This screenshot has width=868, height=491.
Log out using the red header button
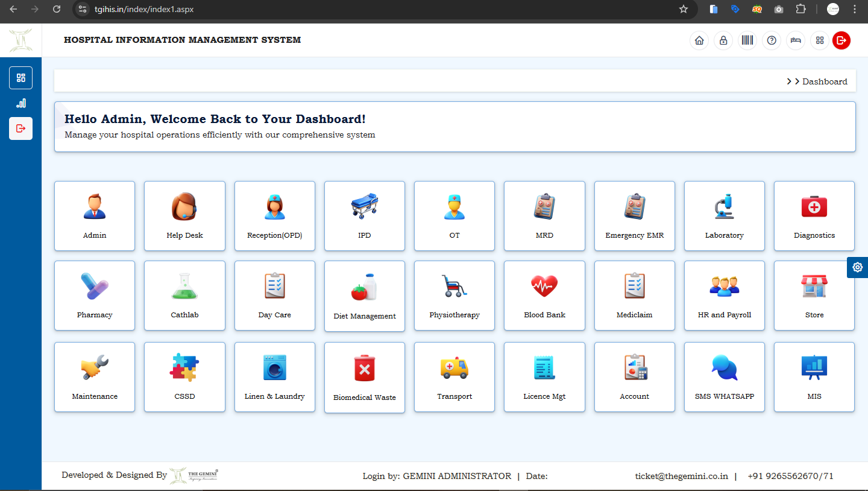[841, 40]
